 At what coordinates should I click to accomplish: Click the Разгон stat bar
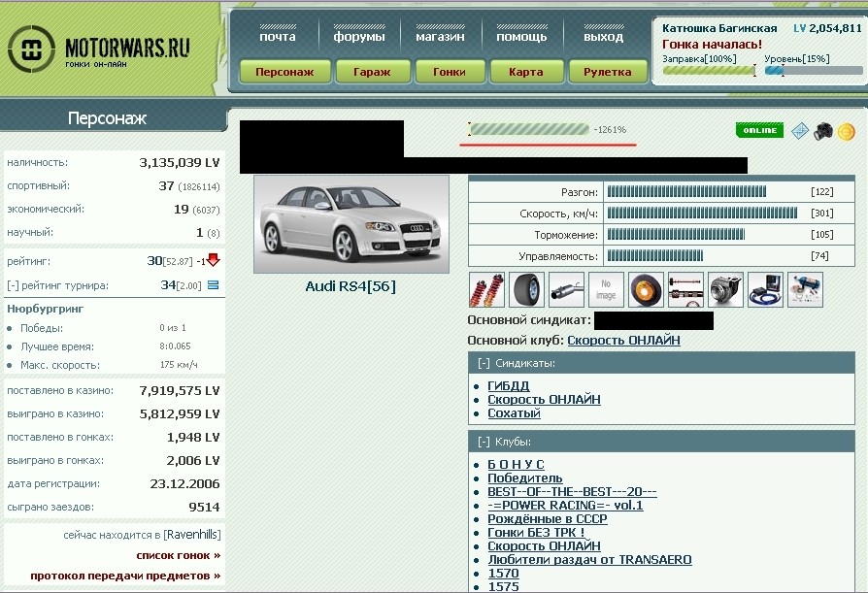pos(686,192)
